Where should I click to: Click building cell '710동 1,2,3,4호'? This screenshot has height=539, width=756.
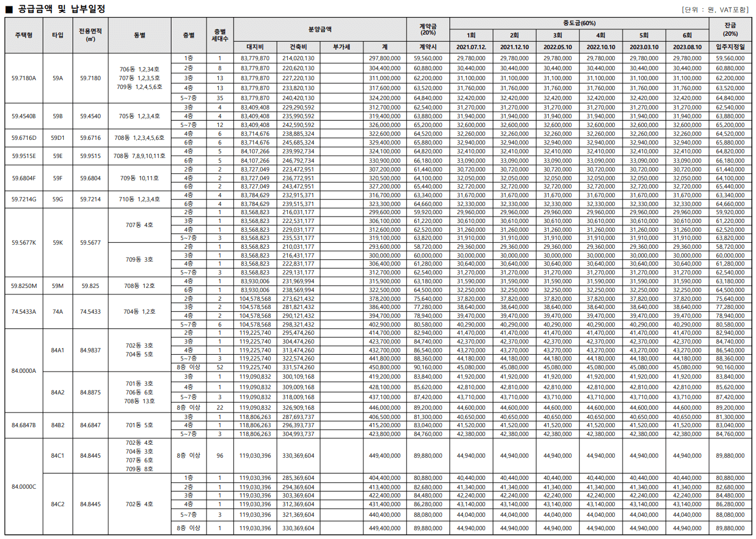click(x=139, y=199)
